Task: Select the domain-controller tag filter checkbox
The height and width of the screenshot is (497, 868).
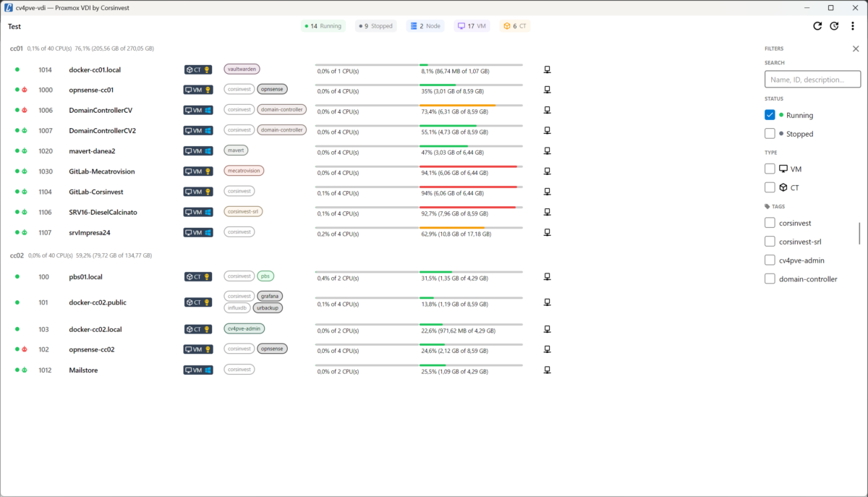Action: pos(770,279)
